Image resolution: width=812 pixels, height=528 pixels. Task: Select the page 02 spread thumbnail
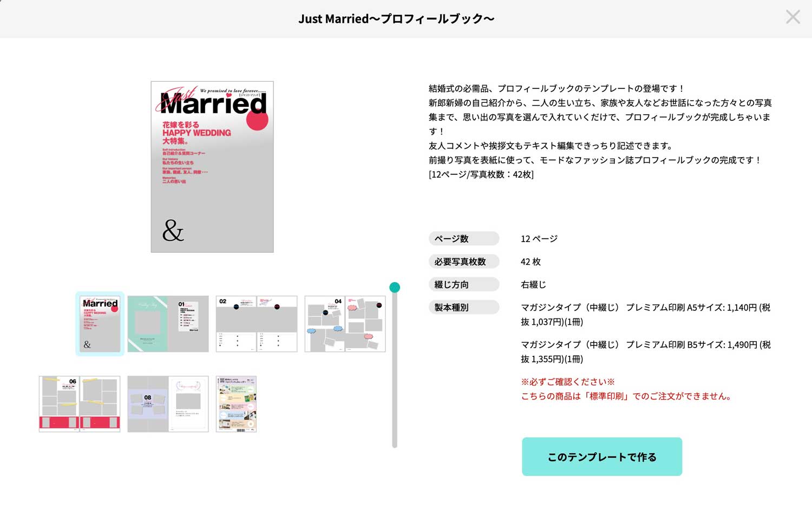(257, 324)
